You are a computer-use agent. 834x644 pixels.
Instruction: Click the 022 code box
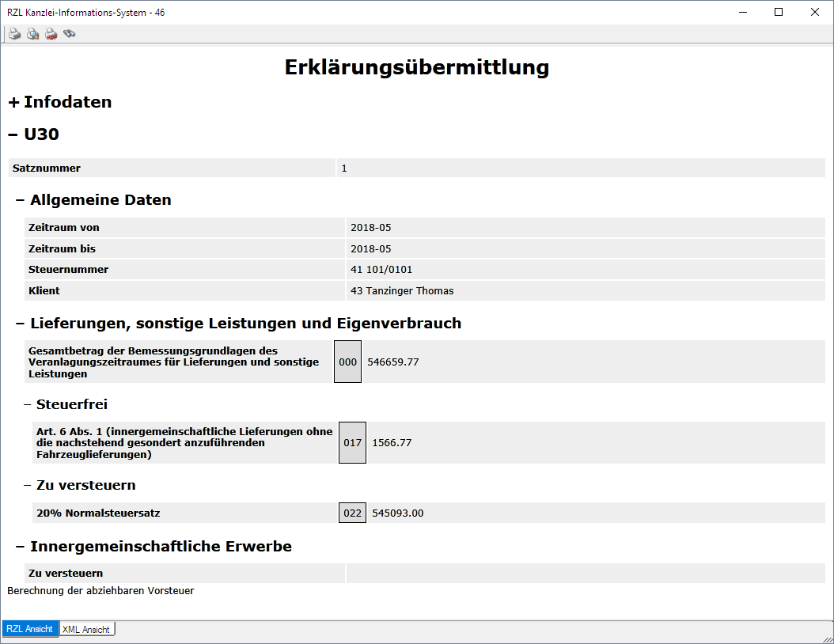click(x=352, y=513)
